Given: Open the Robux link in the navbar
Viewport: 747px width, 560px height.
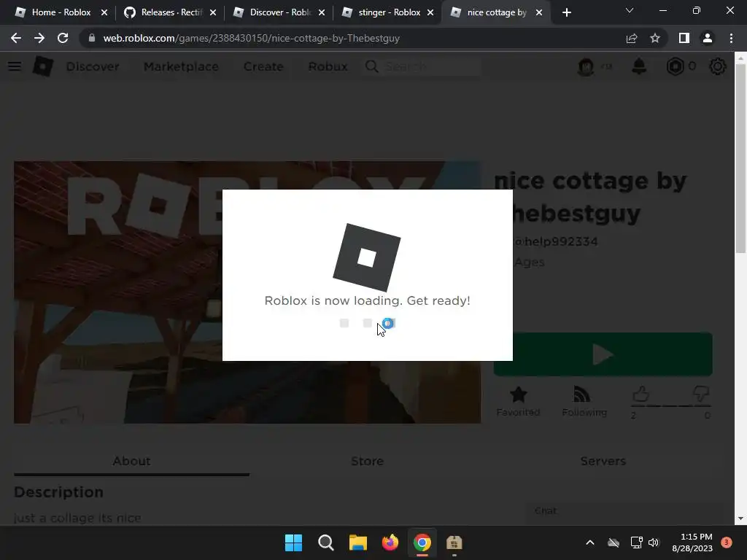Looking at the screenshot, I should coord(328,66).
